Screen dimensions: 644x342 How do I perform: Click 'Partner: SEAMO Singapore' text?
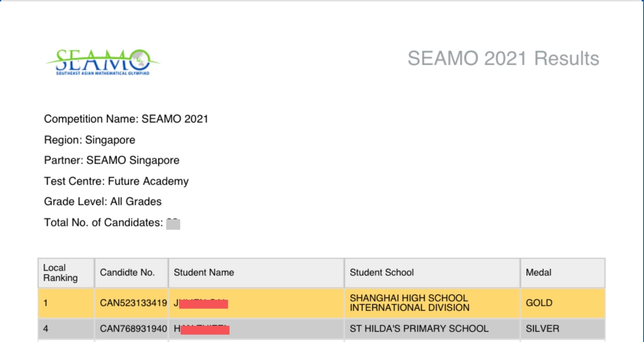[112, 160]
